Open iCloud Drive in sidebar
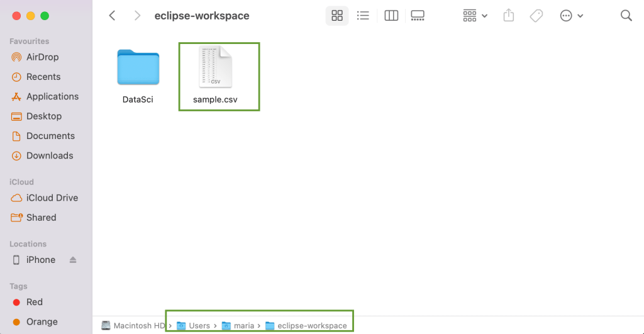Screen dimensions: 644x334 (52, 198)
